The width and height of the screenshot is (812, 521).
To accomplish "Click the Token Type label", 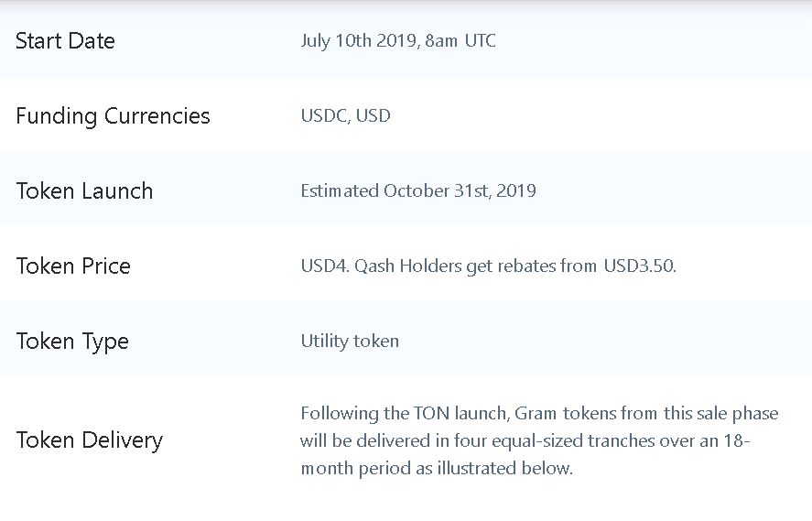I will pyautogui.click(x=72, y=342).
